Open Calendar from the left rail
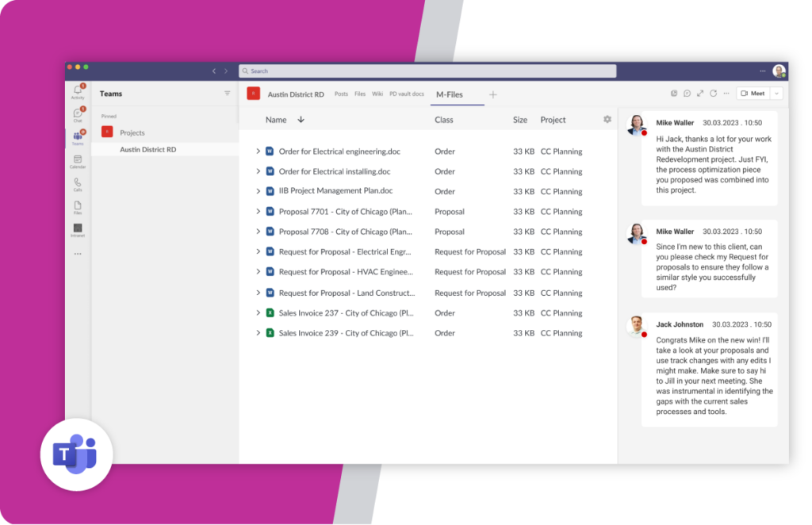This screenshot has height=525, width=812. click(x=78, y=162)
